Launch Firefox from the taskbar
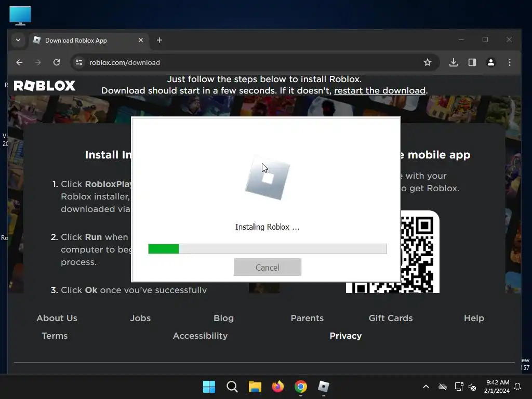This screenshot has height=399, width=532. pos(278,387)
